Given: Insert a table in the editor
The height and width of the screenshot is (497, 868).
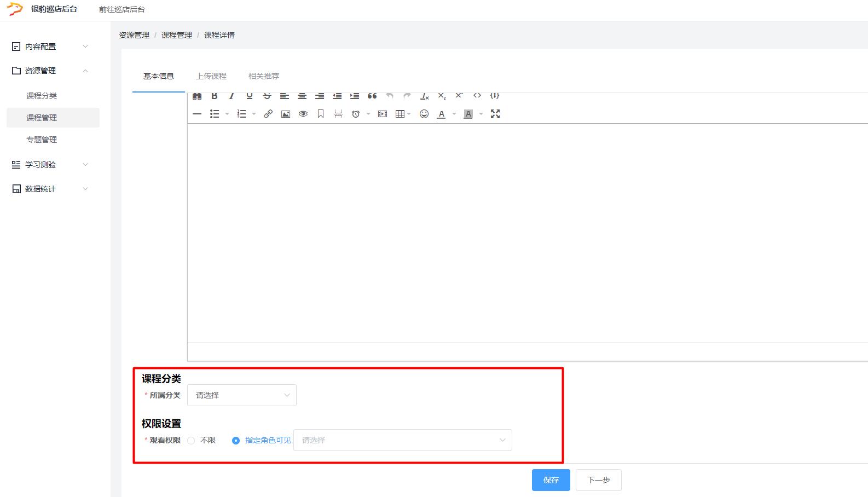Looking at the screenshot, I should (x=400, y=114).
